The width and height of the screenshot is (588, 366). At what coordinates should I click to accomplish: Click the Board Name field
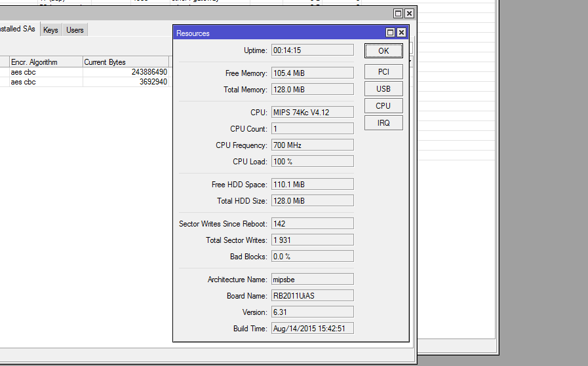click(312, 296)
